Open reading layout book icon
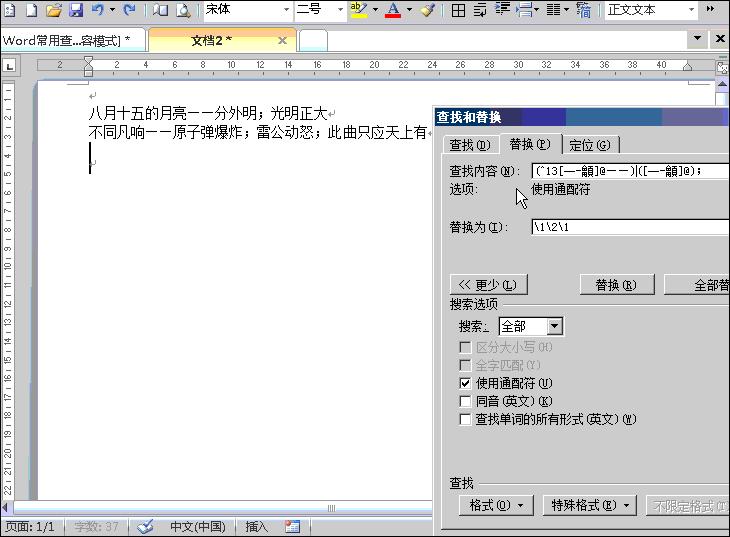The image size is (730, 537). pyautogui.click(x=161, y=10)
